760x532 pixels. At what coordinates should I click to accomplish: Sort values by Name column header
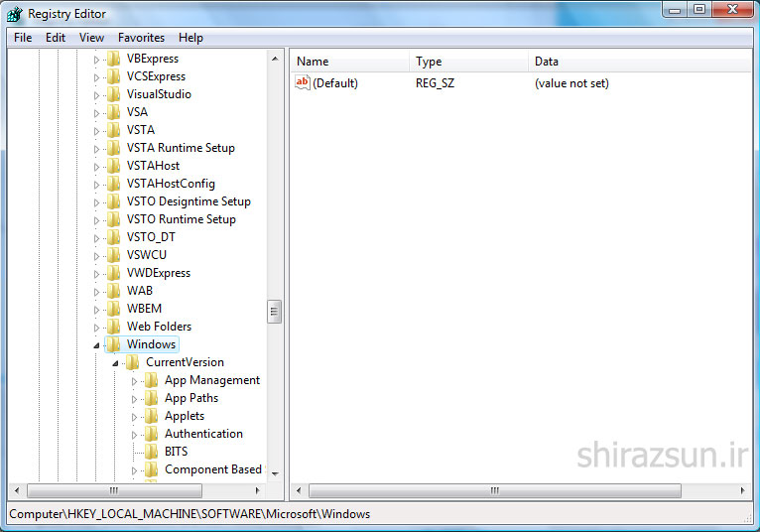350,62
